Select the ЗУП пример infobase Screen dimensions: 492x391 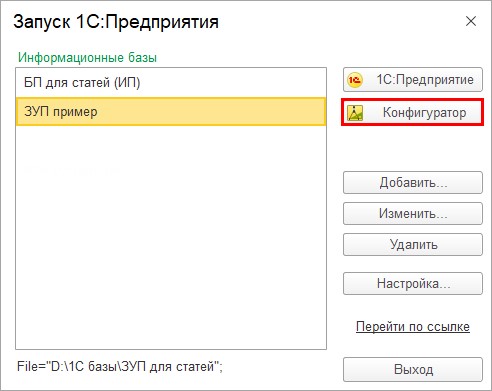coord(171,111)
